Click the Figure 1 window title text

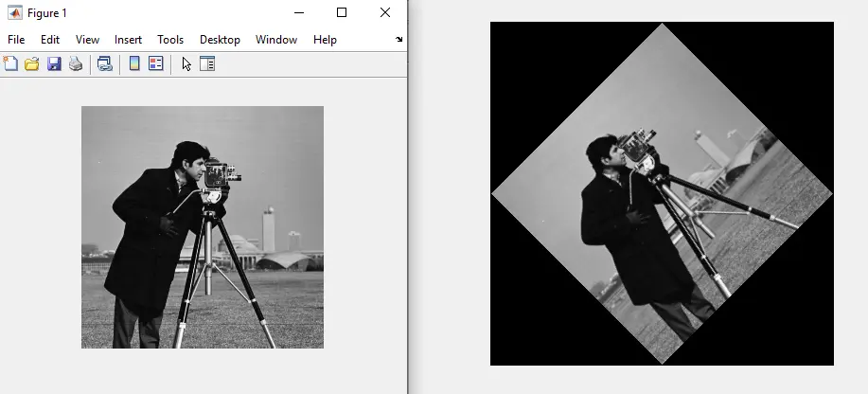[47, 13]
